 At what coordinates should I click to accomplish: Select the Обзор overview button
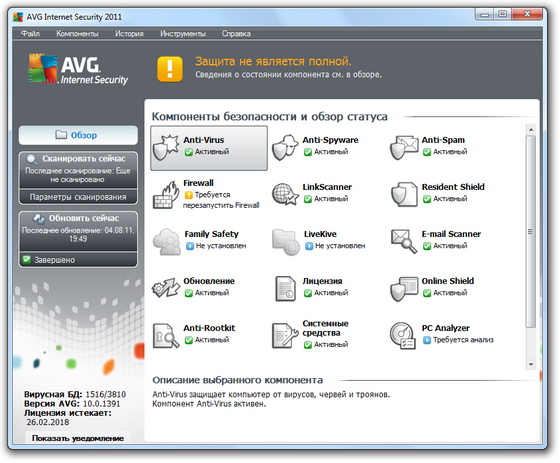click(78, 135)
